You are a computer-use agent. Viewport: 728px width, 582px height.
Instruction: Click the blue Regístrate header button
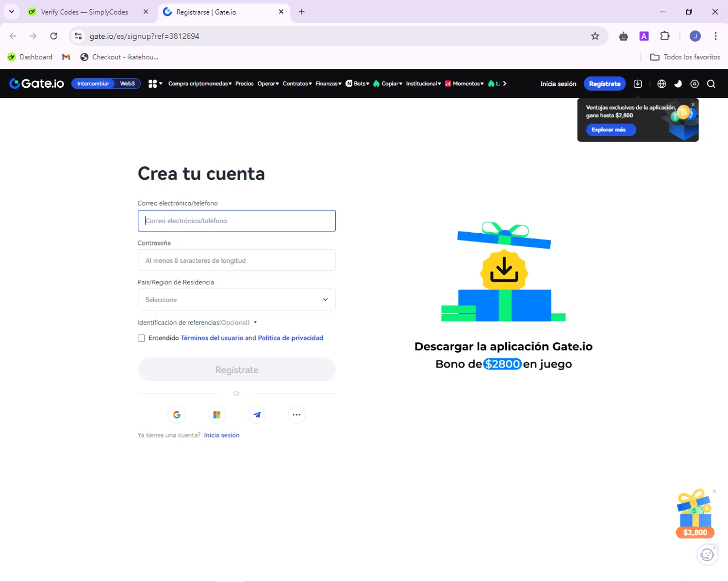click(605, 83)
